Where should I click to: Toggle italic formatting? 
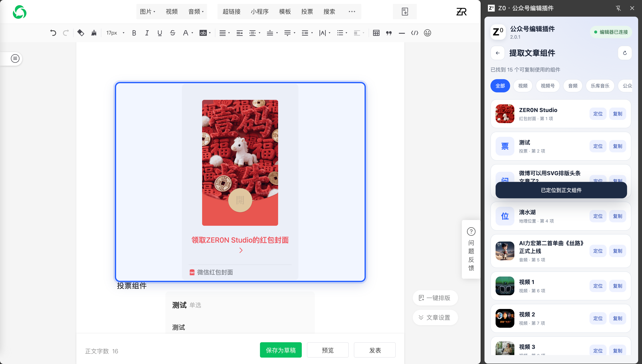point(147,33)
